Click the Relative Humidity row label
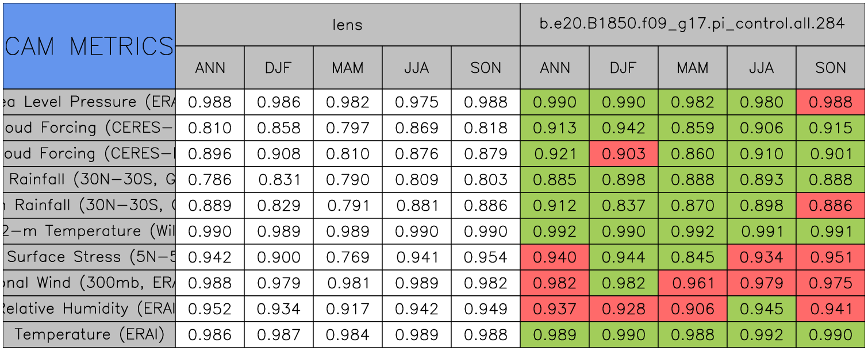This screenshot has width=868, height=351. tap(89, 309)
